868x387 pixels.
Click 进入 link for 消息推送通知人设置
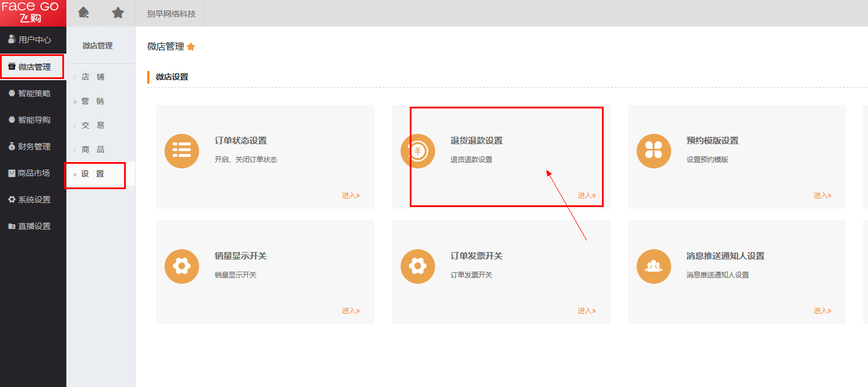[822, 311]
